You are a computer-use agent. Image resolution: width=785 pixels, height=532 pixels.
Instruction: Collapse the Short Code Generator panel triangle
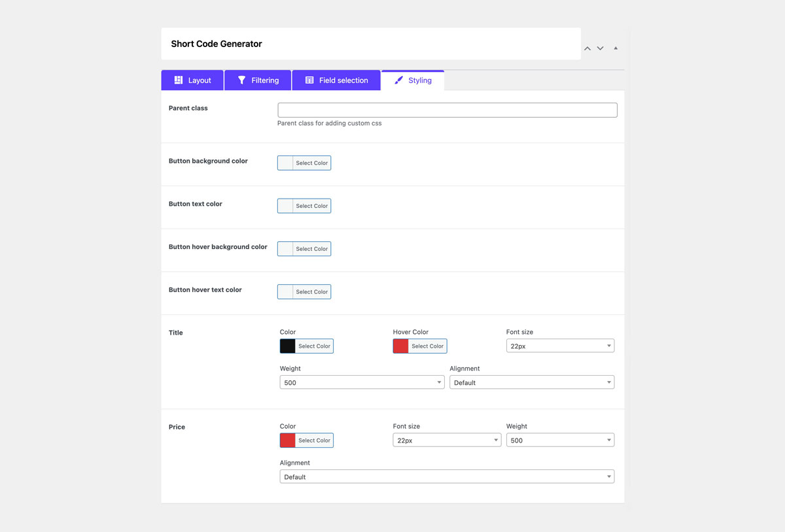616,48
